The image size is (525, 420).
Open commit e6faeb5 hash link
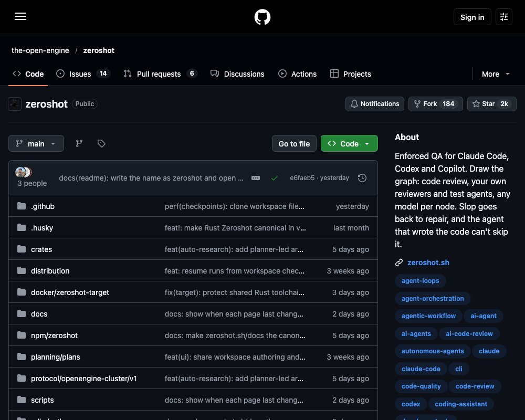302,178
